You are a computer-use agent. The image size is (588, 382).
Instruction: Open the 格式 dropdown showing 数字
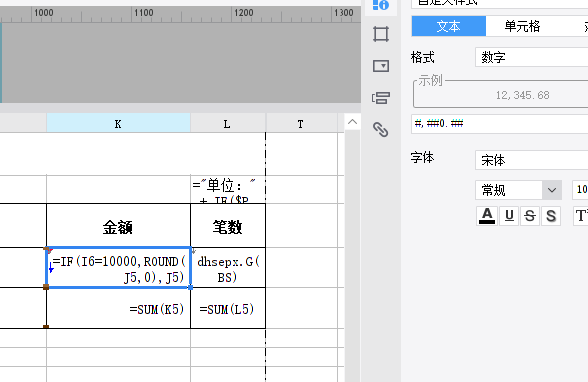click(531, 57)
